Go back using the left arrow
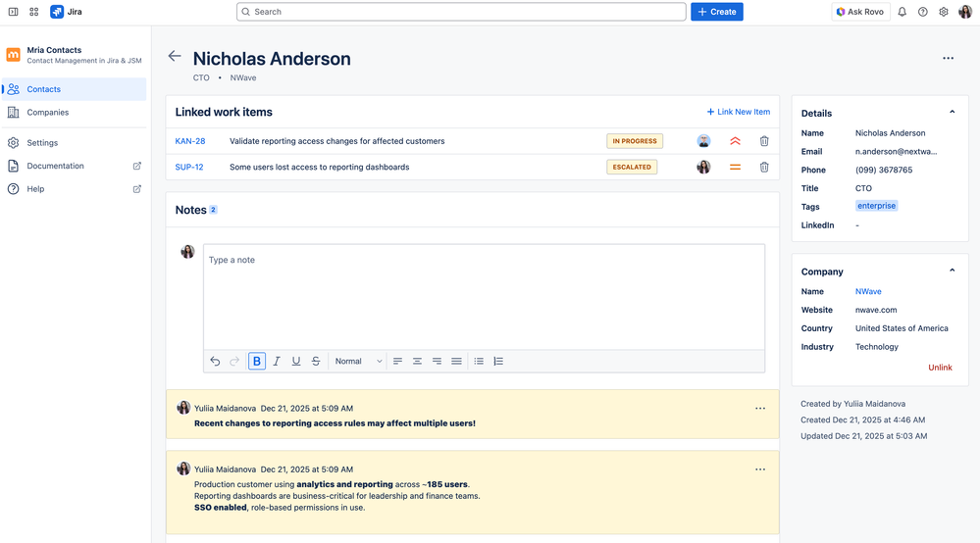The height and width of the screenshot is (543, 980). (x=175, y=56)
